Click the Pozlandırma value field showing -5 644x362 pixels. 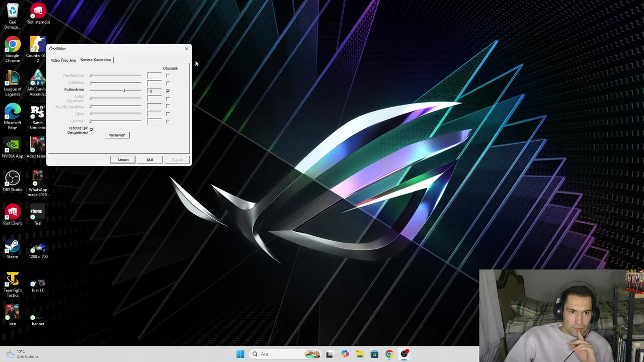click(x=154, y=91)
